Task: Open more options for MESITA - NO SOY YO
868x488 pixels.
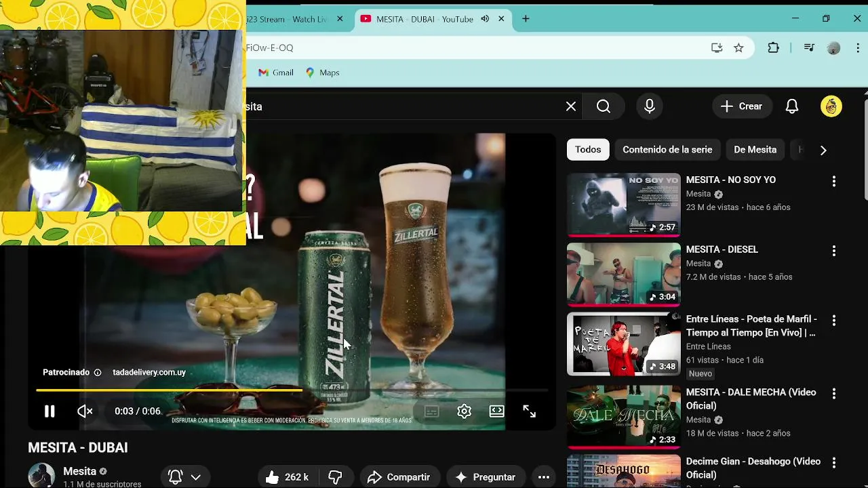Action: [834, 181]
